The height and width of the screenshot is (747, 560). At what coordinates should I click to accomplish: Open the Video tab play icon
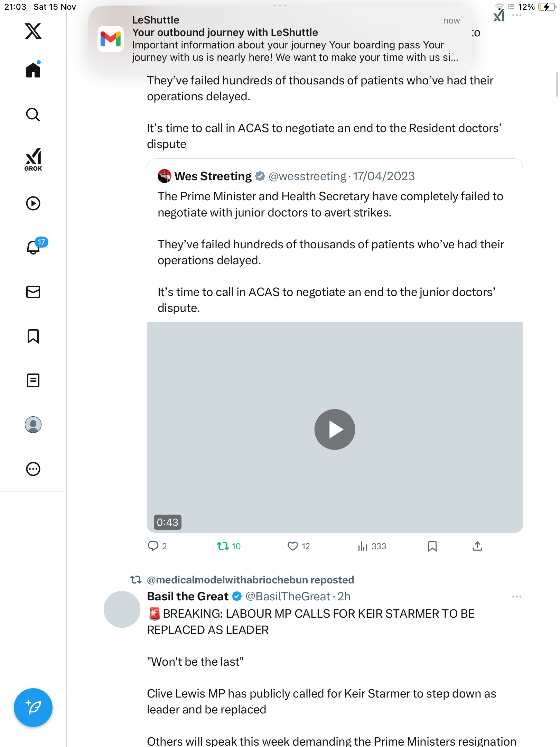pos(33,203)
